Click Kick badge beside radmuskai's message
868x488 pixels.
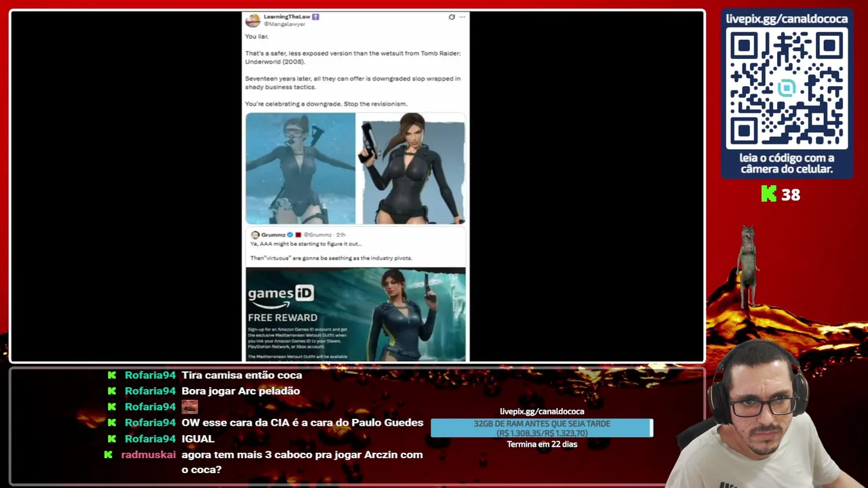point(108,455)
